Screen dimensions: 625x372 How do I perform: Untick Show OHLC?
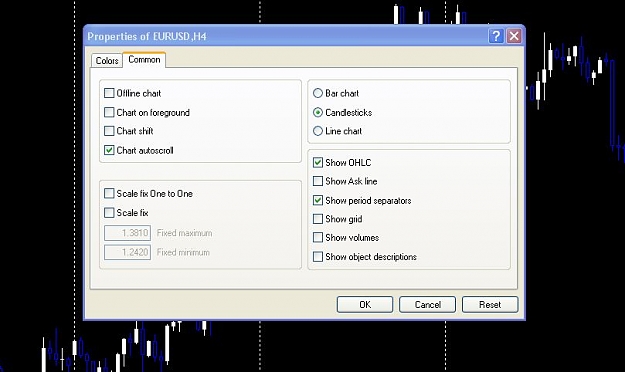(318, 162)
